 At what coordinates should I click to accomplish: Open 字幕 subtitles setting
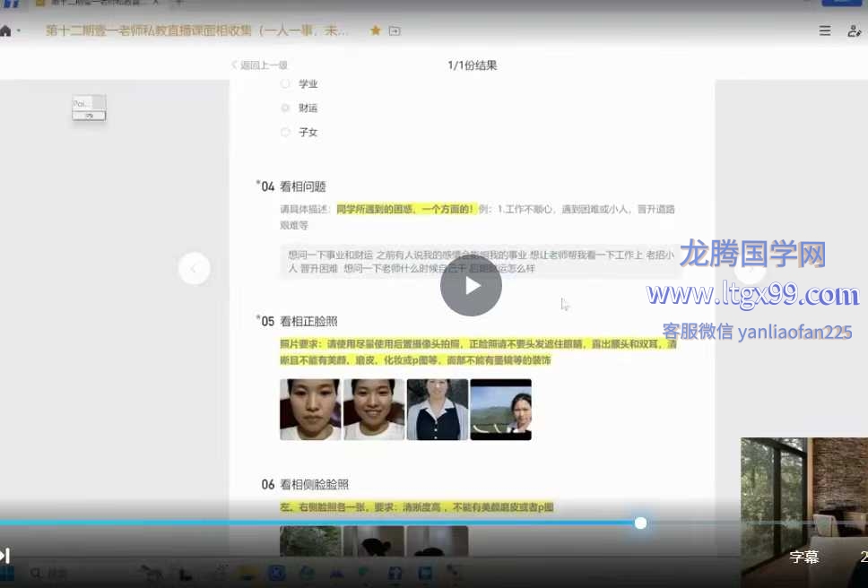coord(803,557)
